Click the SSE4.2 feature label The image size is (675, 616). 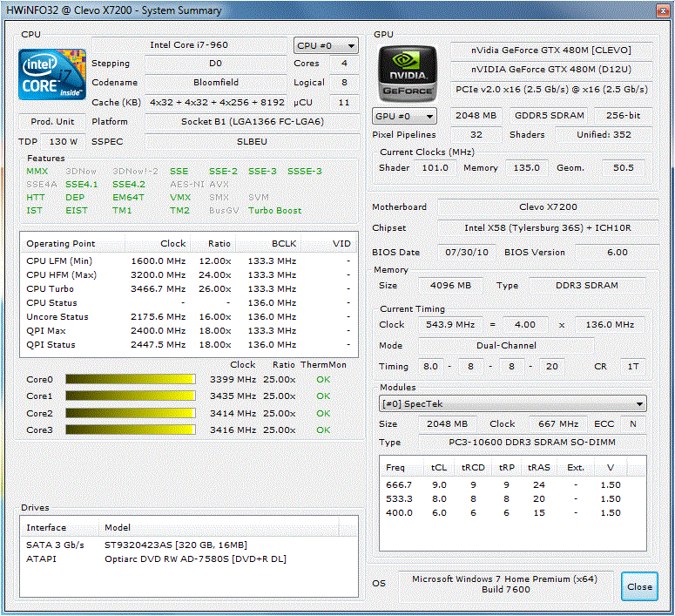click(x=129, y=184)
